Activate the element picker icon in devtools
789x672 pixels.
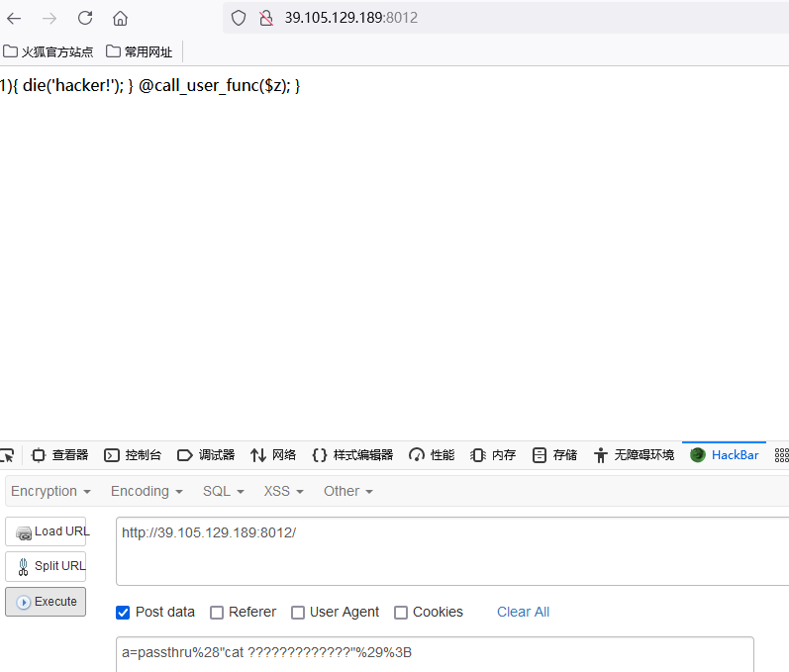point(7,455)
